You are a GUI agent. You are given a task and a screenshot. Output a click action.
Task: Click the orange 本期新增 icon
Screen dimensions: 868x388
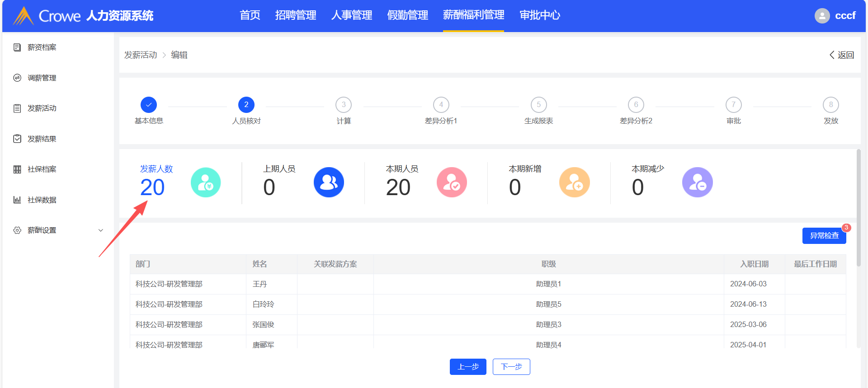[575, 182]
